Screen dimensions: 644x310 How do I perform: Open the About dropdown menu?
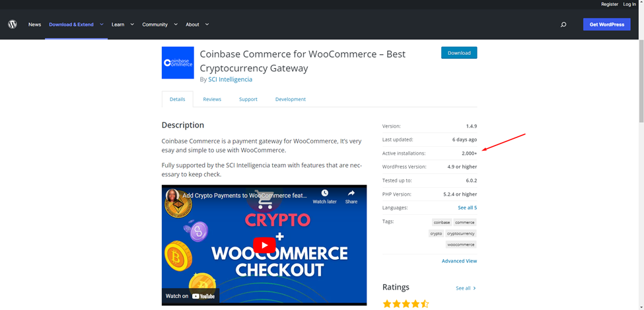pos(197,24)
